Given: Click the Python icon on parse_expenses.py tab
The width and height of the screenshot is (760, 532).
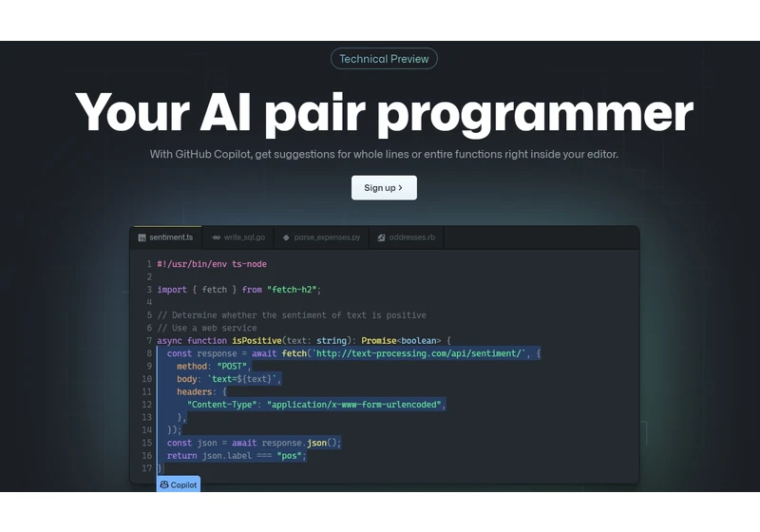Looking at the screenshot, I should pos(286,237).
